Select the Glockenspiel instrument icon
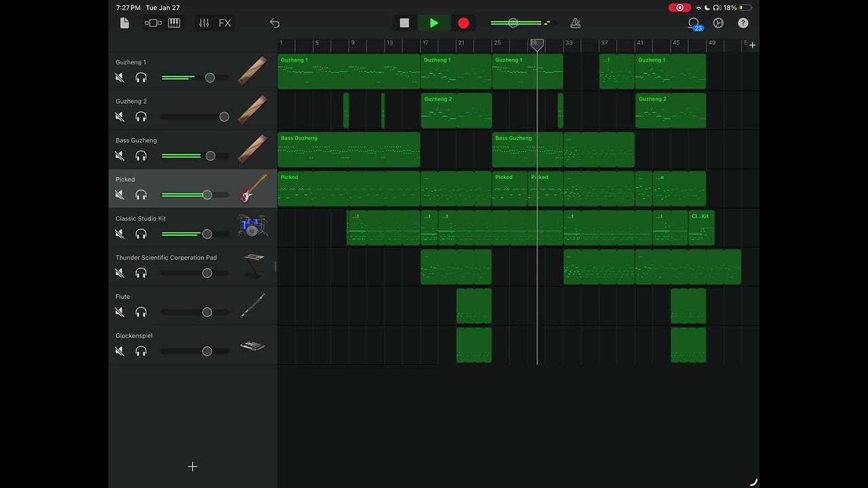Screen dimensions: 868x488 (252, 346)
